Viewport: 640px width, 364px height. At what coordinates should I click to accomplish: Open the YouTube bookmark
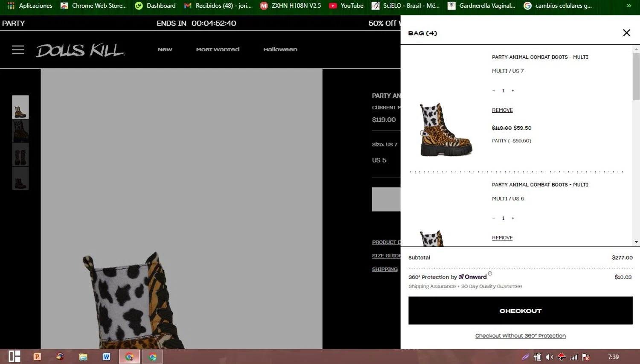[x=346, y=6]
